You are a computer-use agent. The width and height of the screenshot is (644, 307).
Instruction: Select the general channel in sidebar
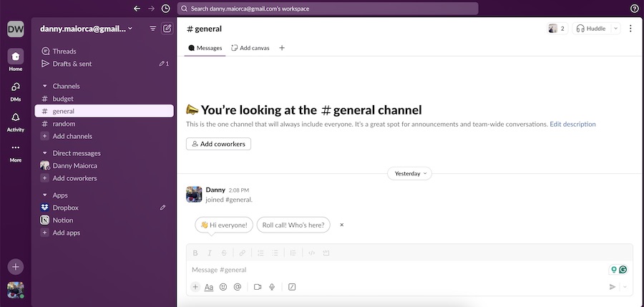tap(104, 111)
